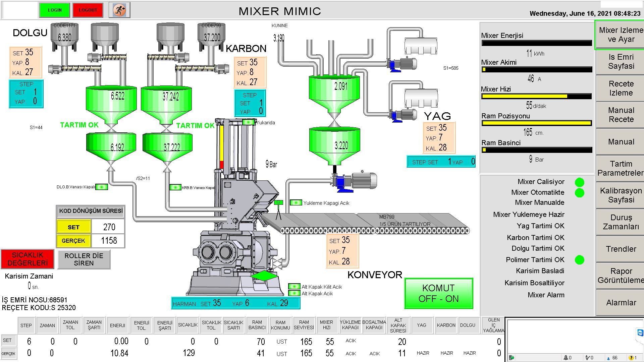The height and width of the screenshot is (362, 644).
Task: Click the ROLLER DIE SIREN button
Action: tap(84, 259)
